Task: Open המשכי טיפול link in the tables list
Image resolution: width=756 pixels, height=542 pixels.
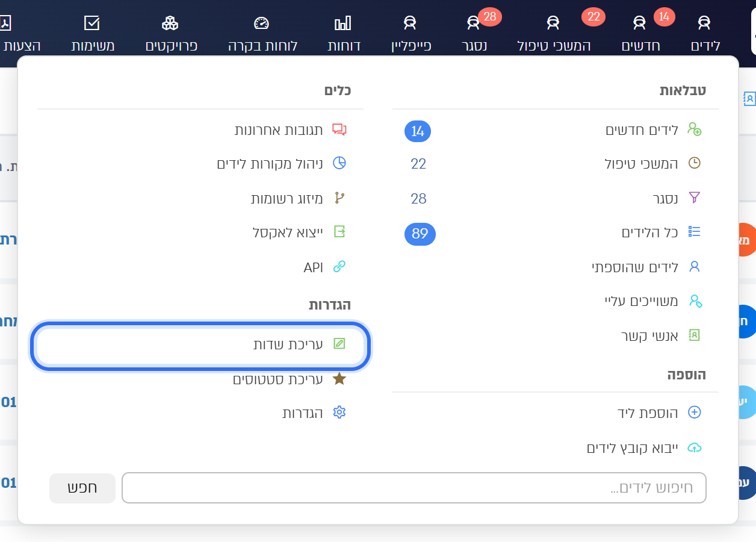Action: click(x=641, y=164)
